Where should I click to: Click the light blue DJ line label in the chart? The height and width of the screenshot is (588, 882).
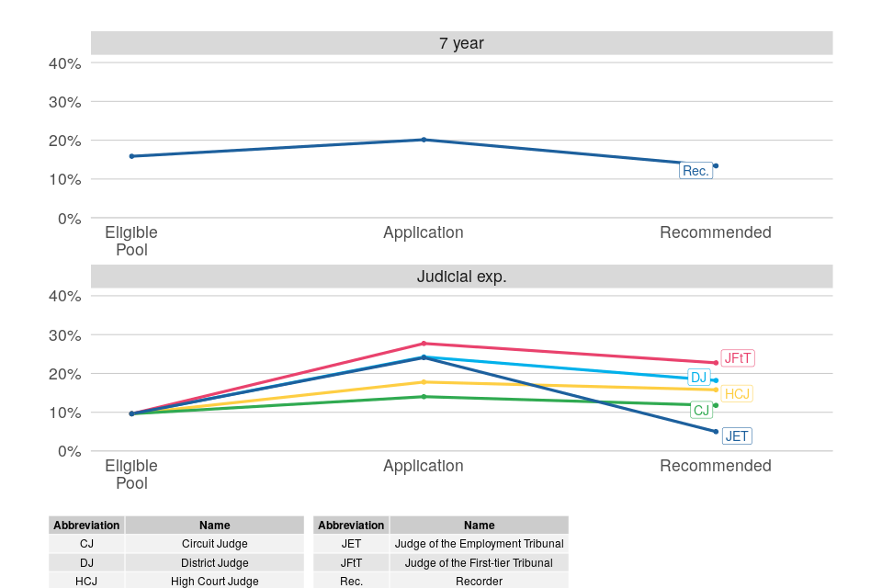(698, 378)
